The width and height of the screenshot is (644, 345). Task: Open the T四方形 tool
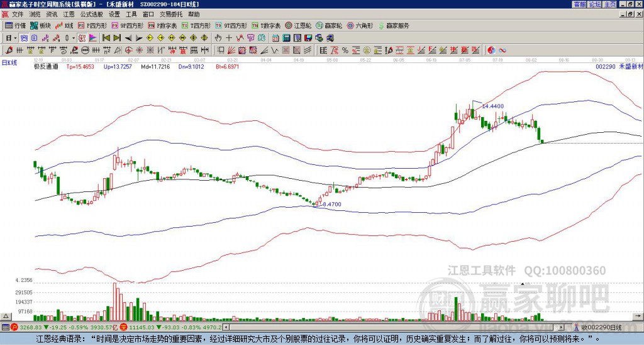196,25
